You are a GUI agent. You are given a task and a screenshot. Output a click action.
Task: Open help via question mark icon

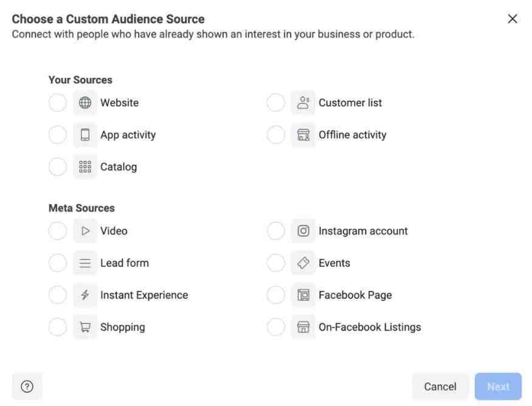point(27,387)
